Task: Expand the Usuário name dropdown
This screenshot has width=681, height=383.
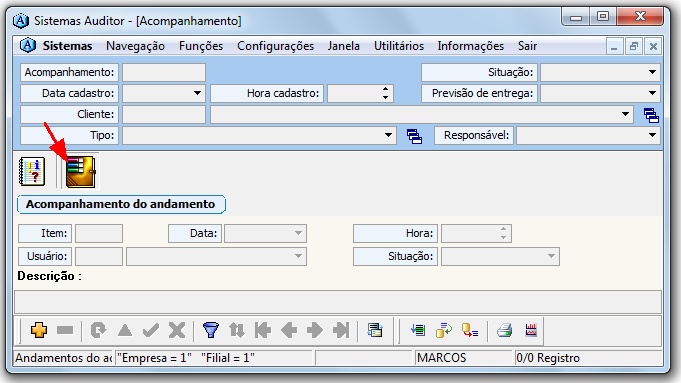Action: pos(298,256)
